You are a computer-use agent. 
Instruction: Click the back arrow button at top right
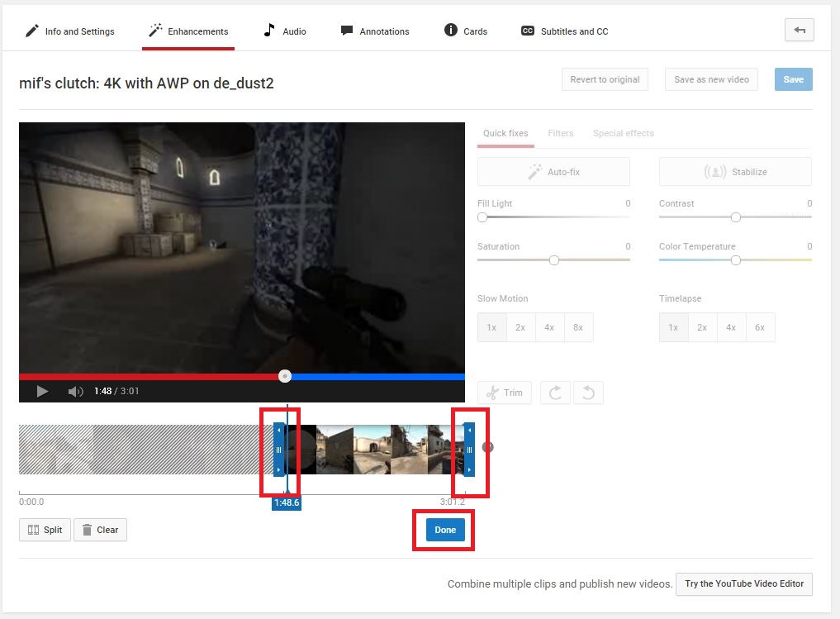800,30
